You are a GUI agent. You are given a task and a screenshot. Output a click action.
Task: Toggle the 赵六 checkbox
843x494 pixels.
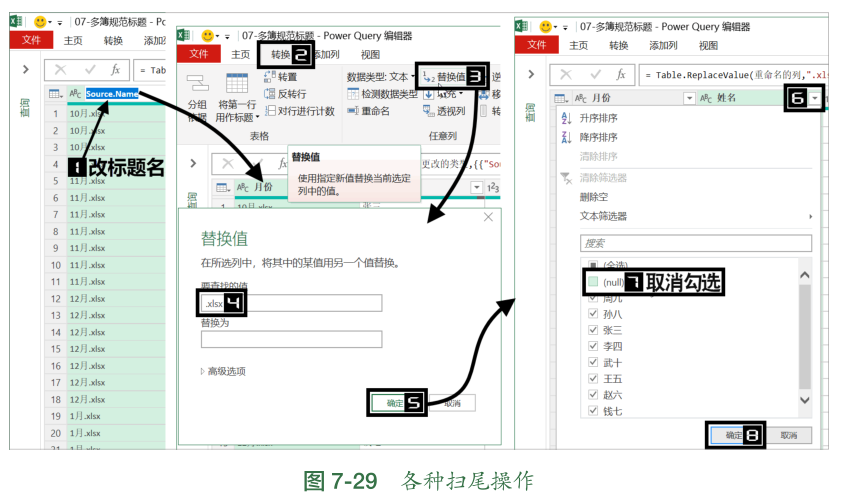[x=593, y=395]
